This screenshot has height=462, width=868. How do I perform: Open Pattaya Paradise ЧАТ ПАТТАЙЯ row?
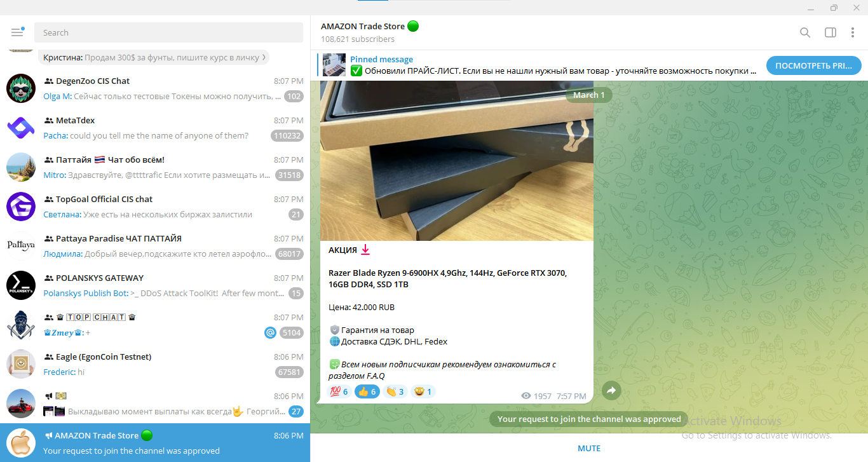tap(155, 246)
